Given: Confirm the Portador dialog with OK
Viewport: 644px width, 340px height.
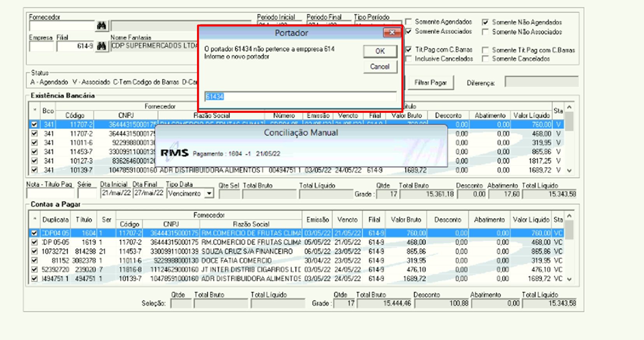Looking at the screenshot, I should (380, 51).
